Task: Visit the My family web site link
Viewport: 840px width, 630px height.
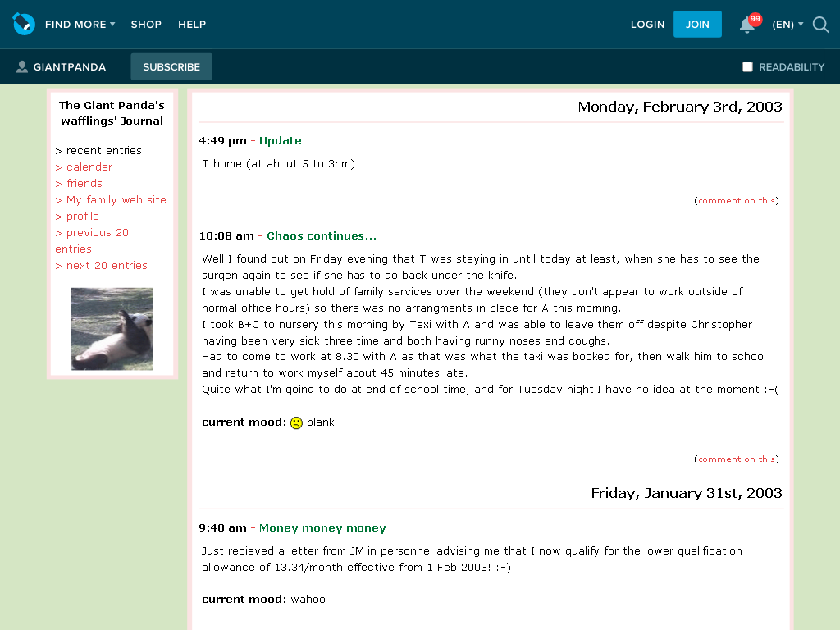Action: (x=116, y=200)
